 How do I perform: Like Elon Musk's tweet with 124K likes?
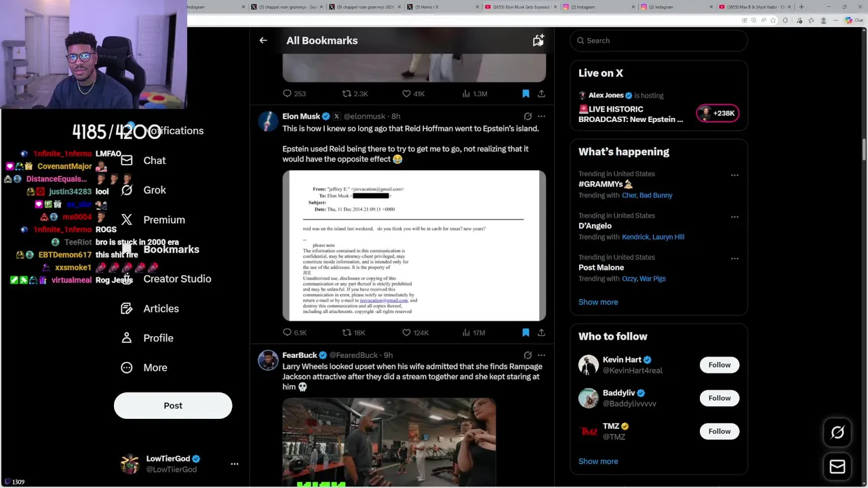click(x=415, y=333)
